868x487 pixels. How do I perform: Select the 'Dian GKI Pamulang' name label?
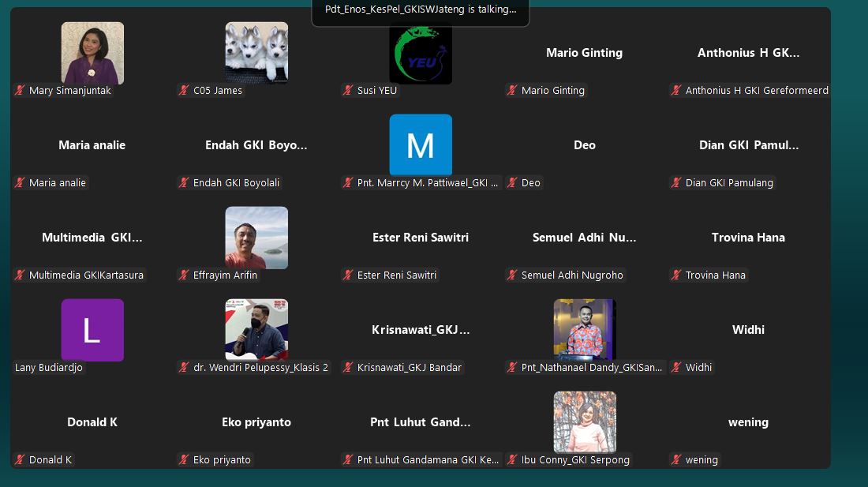tap(729, 182)
